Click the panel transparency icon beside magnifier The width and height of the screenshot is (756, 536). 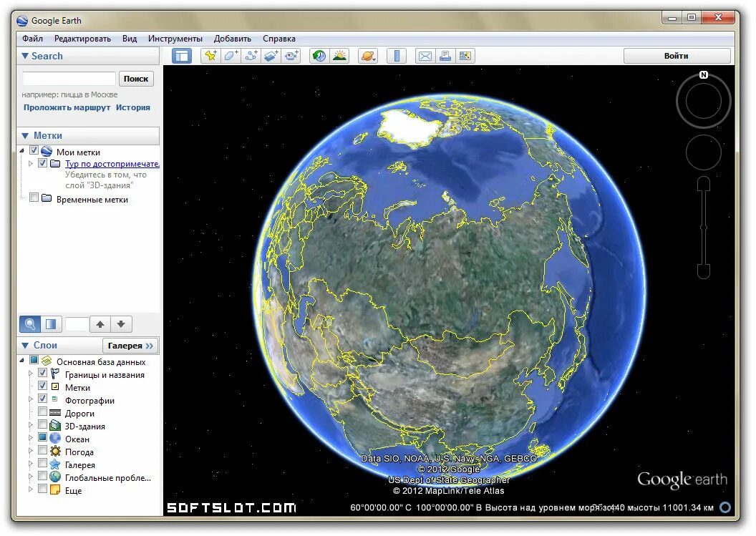[x=51, y=324]
